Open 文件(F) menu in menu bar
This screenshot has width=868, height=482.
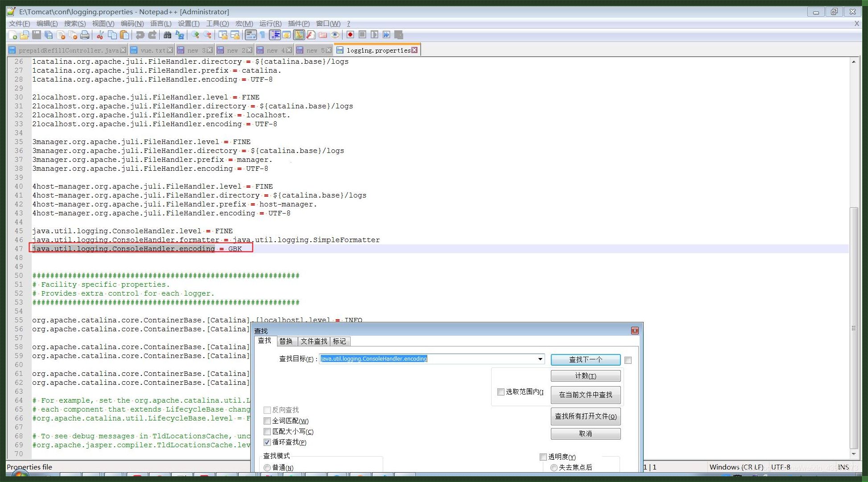(x=18, y=23)
